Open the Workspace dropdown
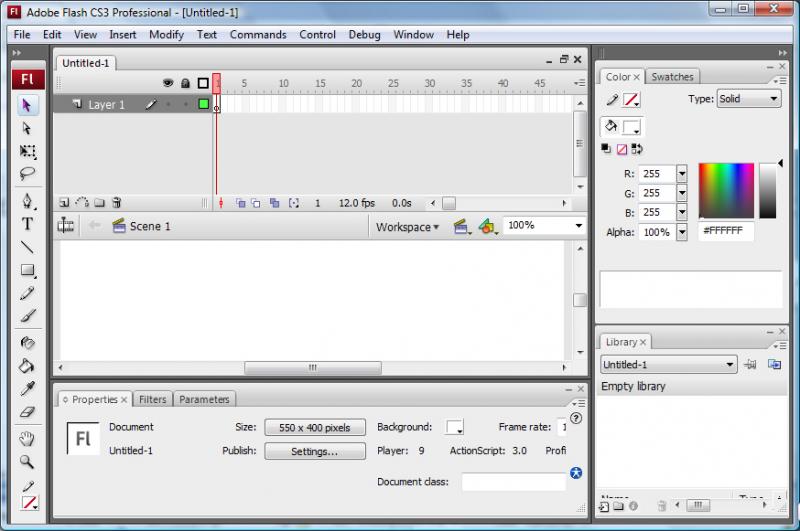 click(x=407, y=227)
